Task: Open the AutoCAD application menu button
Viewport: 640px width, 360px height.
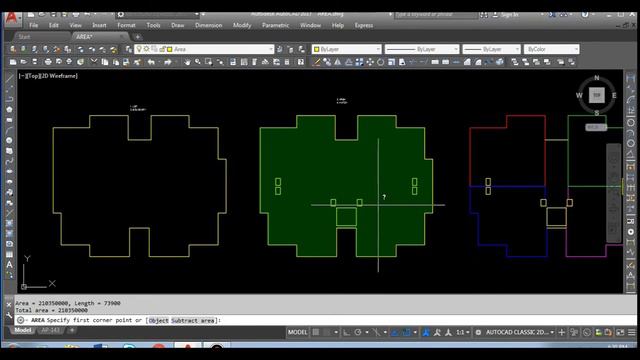Action: (11, 19)
